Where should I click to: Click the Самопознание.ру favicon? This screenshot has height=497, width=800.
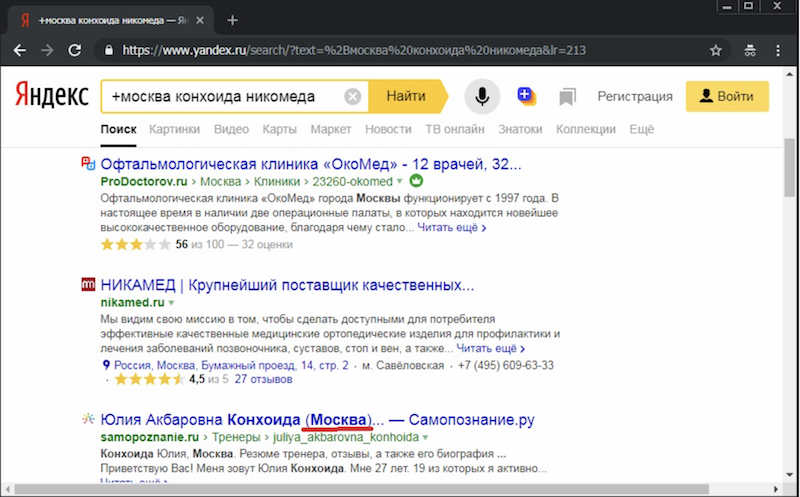pyautogui.click(x=88, y=419)
